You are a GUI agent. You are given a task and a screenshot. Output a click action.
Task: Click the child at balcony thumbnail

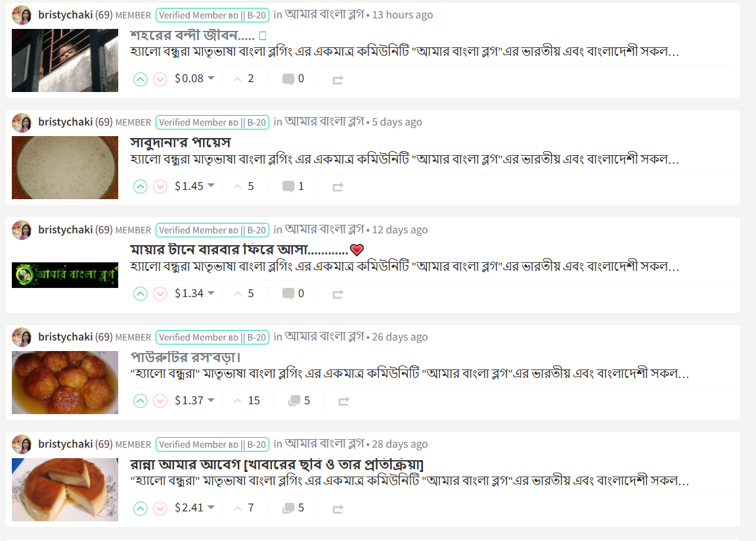point(65,60)
